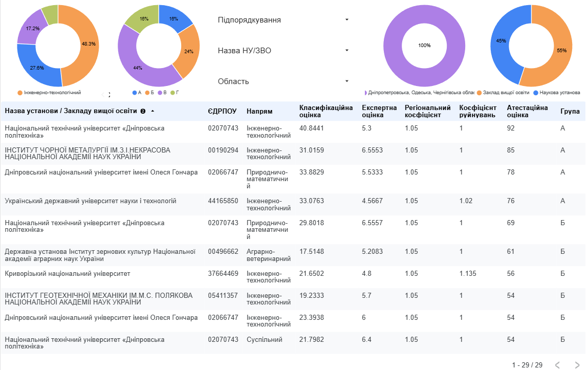The height and width of the screenshot is (370, 588).
Task: Click attestation score 92
Action: [511, 128]
